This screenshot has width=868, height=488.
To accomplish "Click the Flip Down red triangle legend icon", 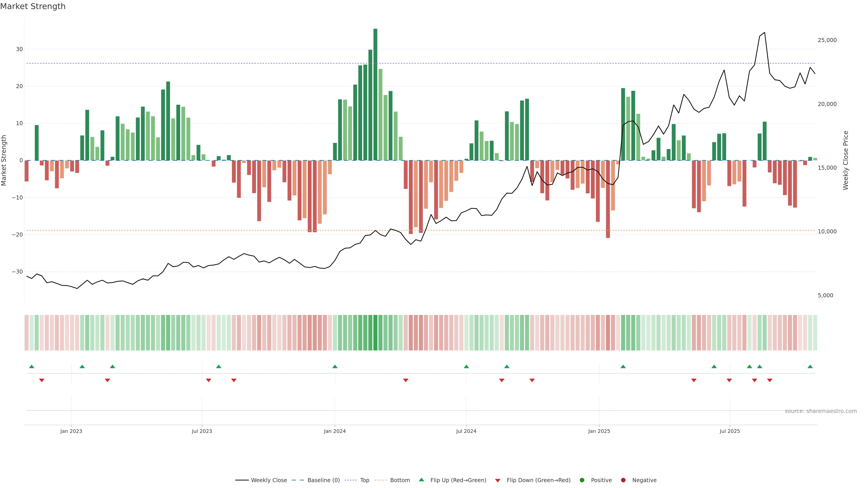I will pos(498,480).
